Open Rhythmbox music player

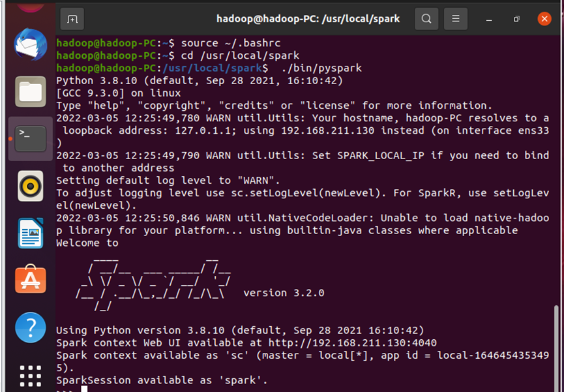point(31,186)
